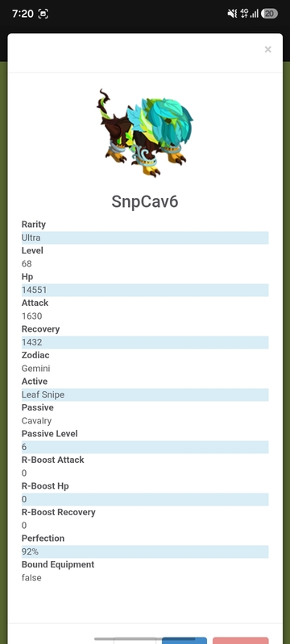Viewport: 290px width, 644px height.
Task: Tap the SnpCav6 name heading
Action: tap(145, 202)
